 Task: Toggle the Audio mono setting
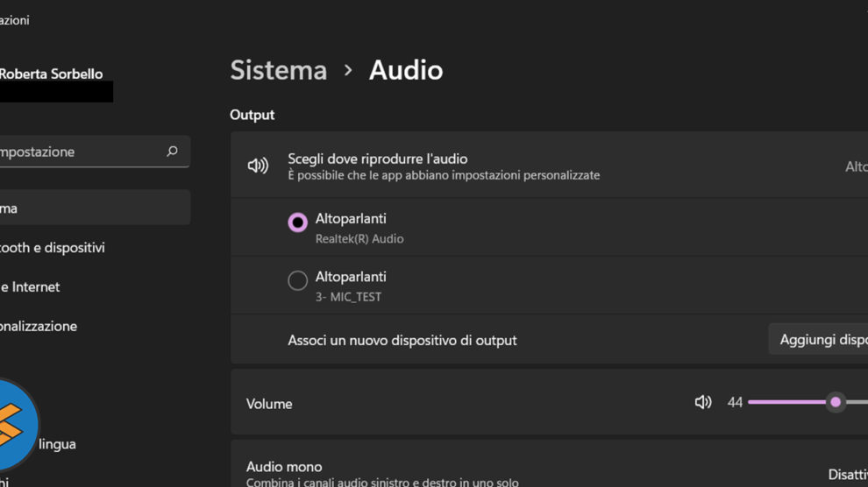point(847,475)
